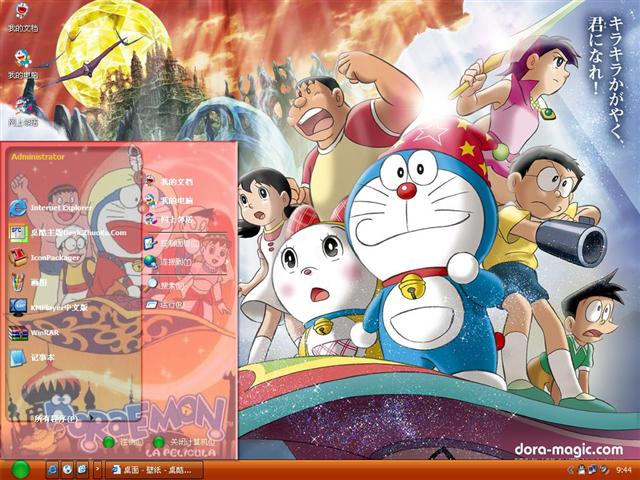Launch Internet Explorer from the Start menu
The height and width of the screenshot is (480, 640).
(x=51, y=208)
